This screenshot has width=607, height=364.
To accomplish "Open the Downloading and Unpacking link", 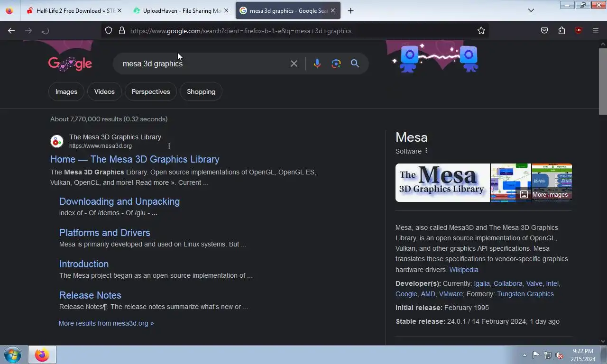I will pyautogui.click(x=120, y=201).
